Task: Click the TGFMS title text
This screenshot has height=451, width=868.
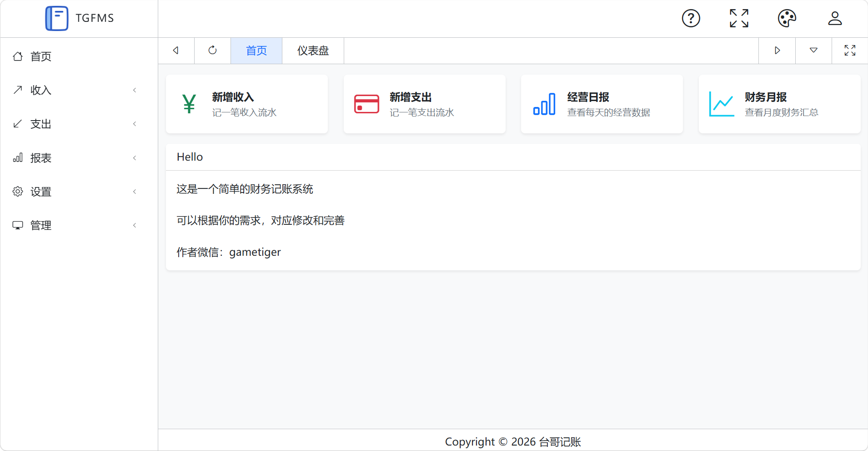Action: (x=95, y=18)
